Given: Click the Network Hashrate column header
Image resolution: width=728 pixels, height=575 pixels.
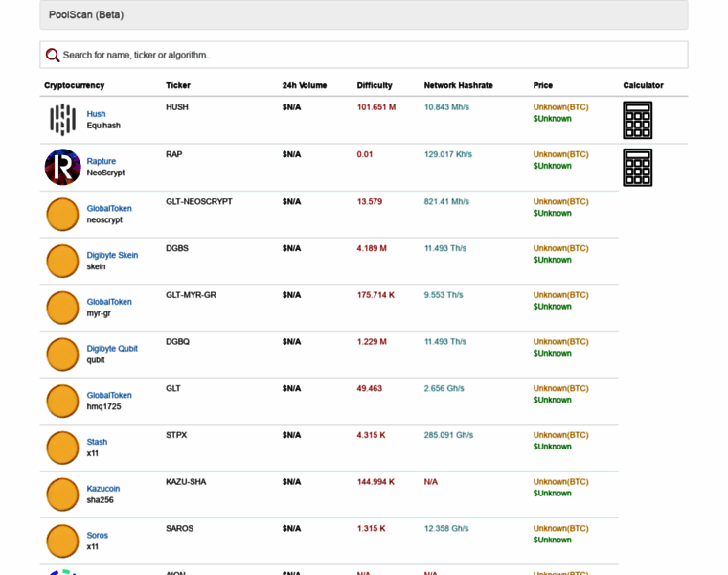Looking at the screenshot, I should 458,85.
